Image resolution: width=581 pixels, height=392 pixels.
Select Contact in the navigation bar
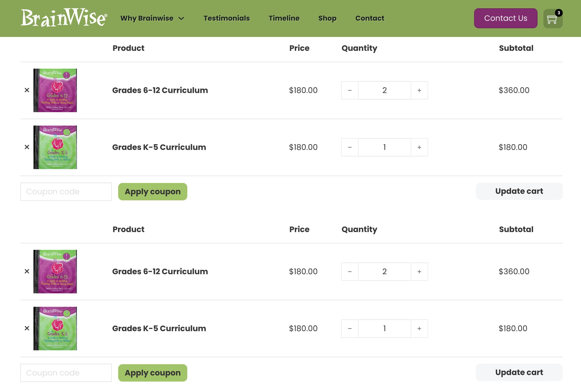click(370, 18)
